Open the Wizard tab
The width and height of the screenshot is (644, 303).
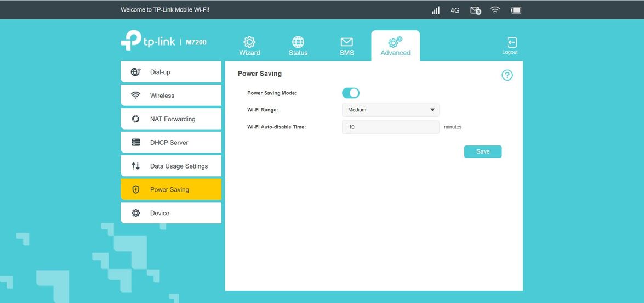coord(249,46)
